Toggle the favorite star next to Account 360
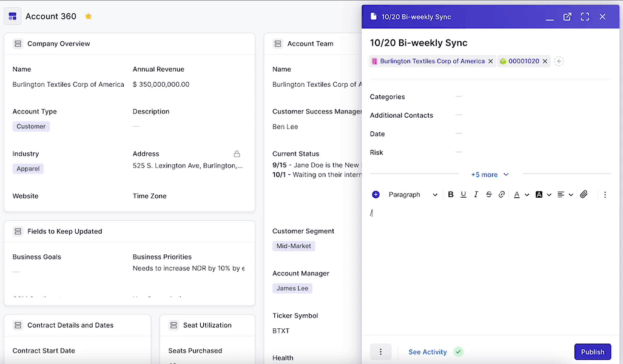Viewport: 623px width, 364px height. (x=88, y=16)
